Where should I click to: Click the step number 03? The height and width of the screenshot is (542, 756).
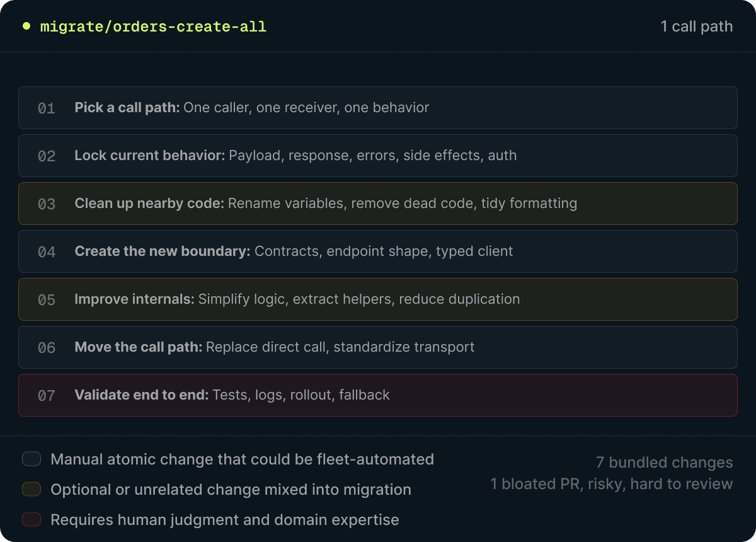tap(47, 204)
